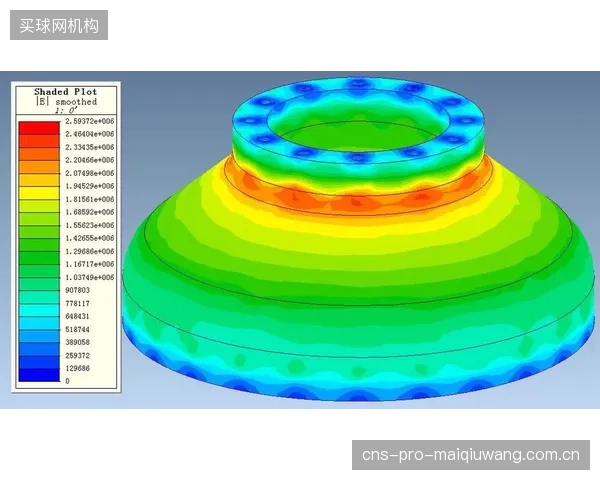Select legend value 1.42655e+006

[90, 238]
